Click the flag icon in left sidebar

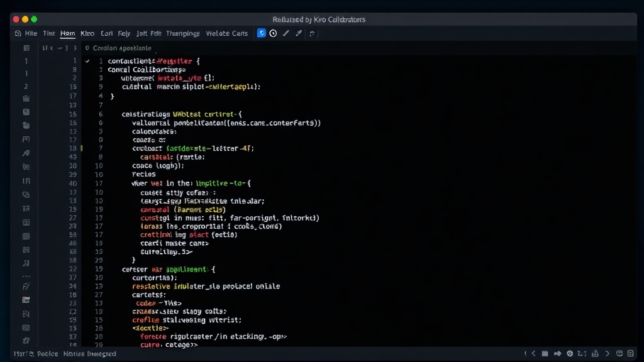(26, 140)
